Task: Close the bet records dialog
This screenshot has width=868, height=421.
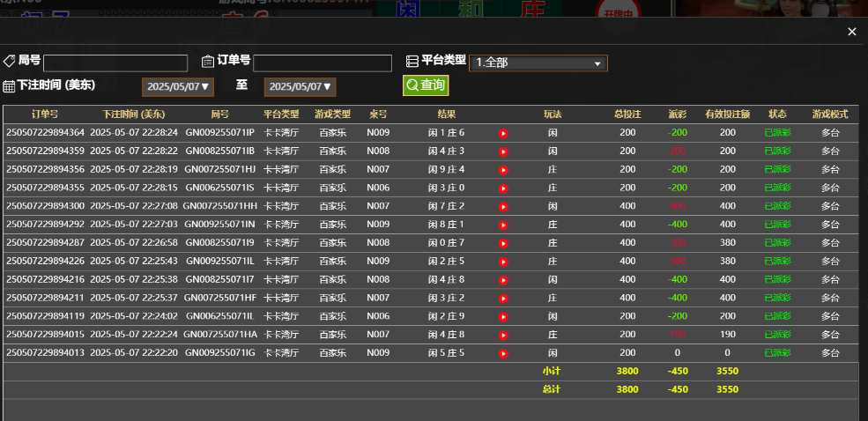Action: coord(851,32)
